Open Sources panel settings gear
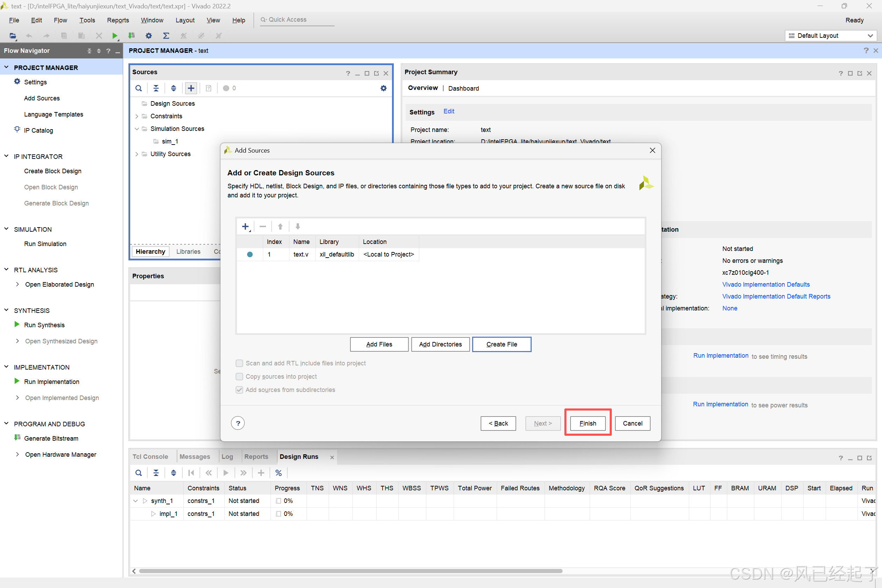The width and height of the screenshot is (882, 588). tap(383, 88)
